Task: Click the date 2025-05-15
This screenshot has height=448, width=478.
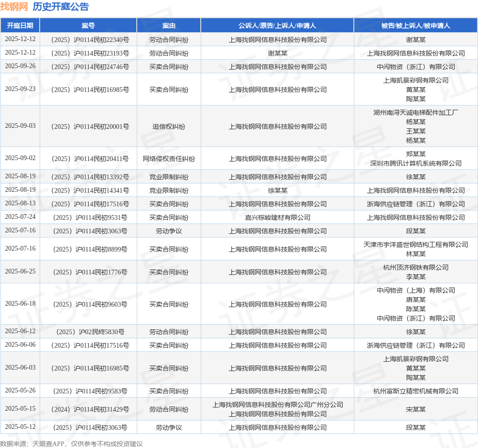Action: pos(20,409)
